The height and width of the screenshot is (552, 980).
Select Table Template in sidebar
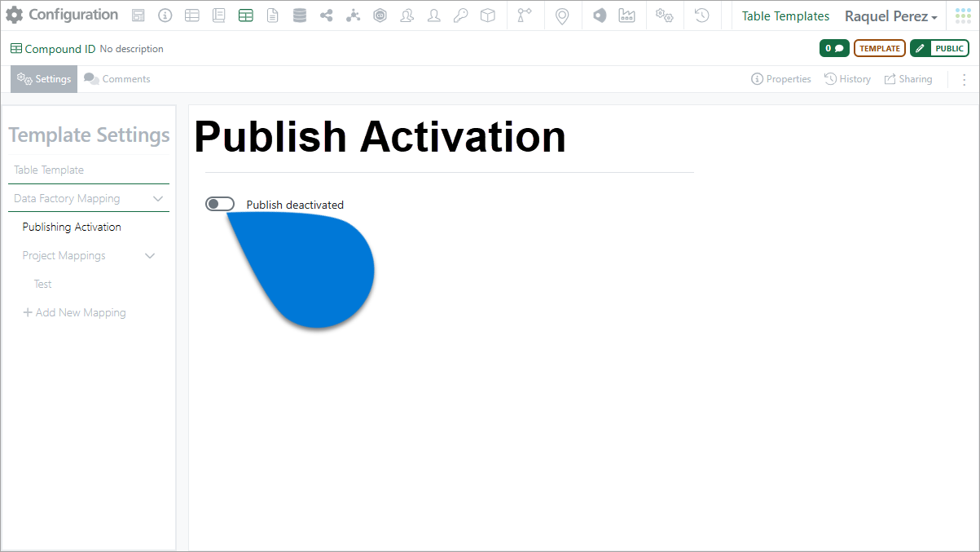[x=49, y=170]
